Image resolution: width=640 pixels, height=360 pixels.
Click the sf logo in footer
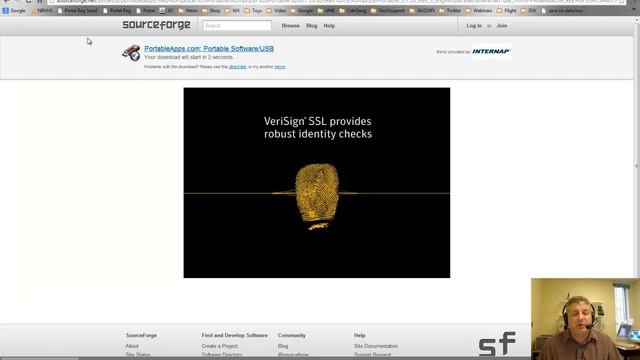497,344
